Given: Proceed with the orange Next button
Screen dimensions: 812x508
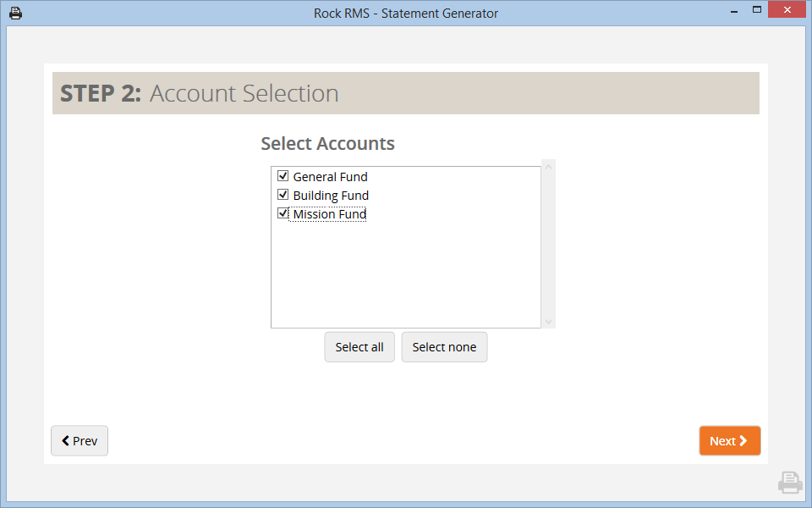Looking at the screenshot, I should (729, 441).
